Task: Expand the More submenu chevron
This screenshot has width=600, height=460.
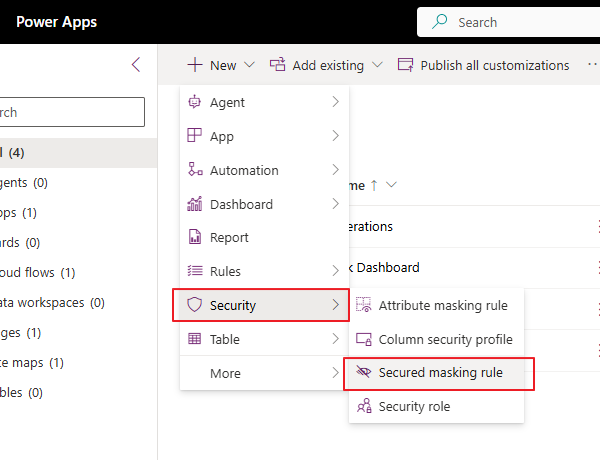Action: (336, 372)
